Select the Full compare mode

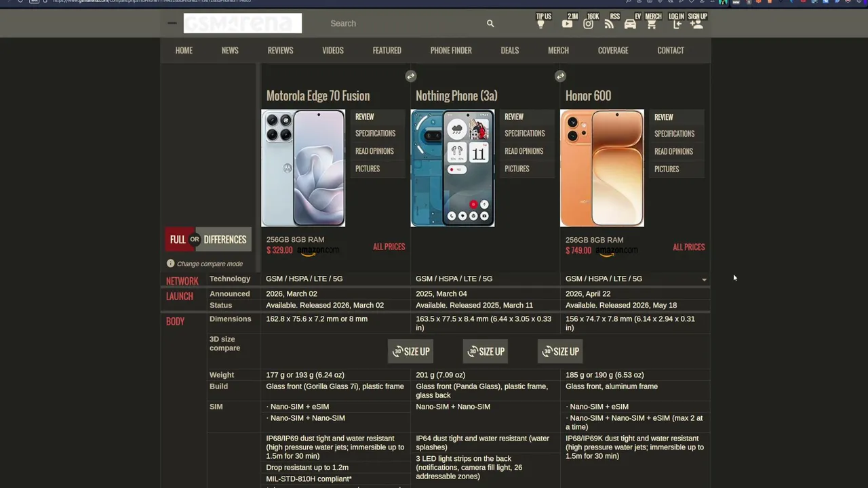pos(178,239)
